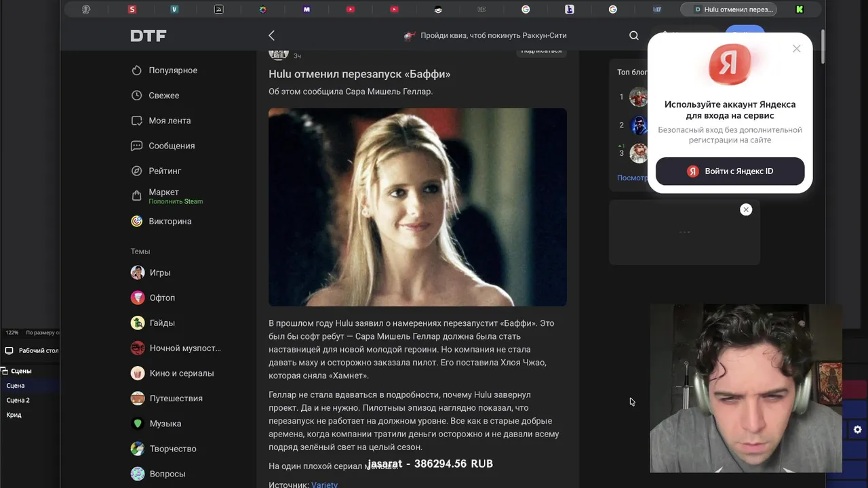
Task: Click the Пополнить Steam green link
Action: (x=176, y=201)
